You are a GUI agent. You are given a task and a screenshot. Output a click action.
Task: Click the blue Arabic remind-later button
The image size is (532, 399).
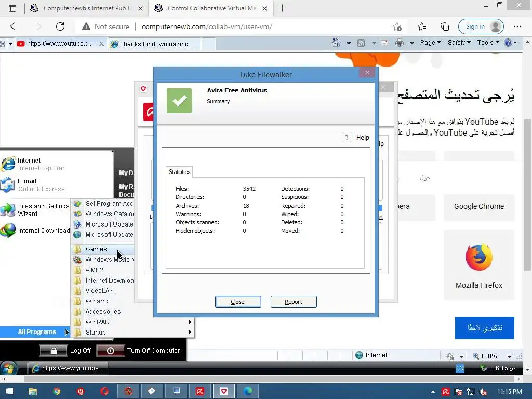click(x=485, y=328)
